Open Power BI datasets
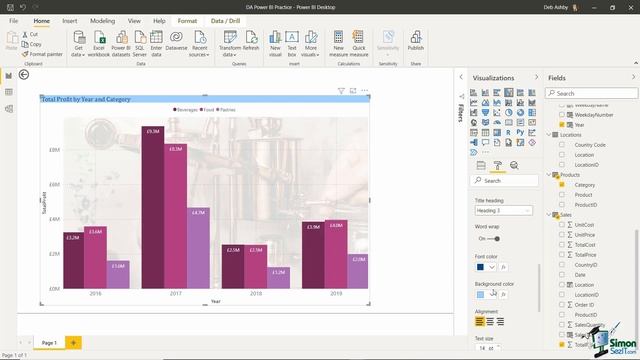640x360 pixels. tap(121, 44)
